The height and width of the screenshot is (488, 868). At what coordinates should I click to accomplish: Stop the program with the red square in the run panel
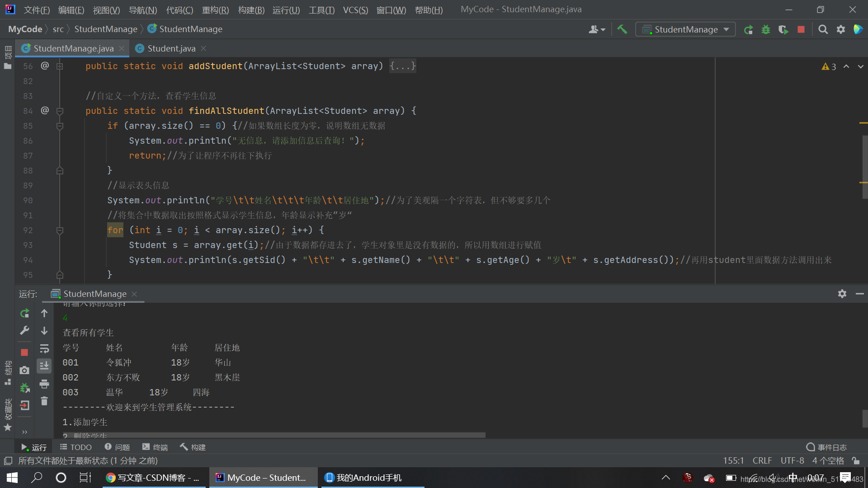click(x=24, y=352)
